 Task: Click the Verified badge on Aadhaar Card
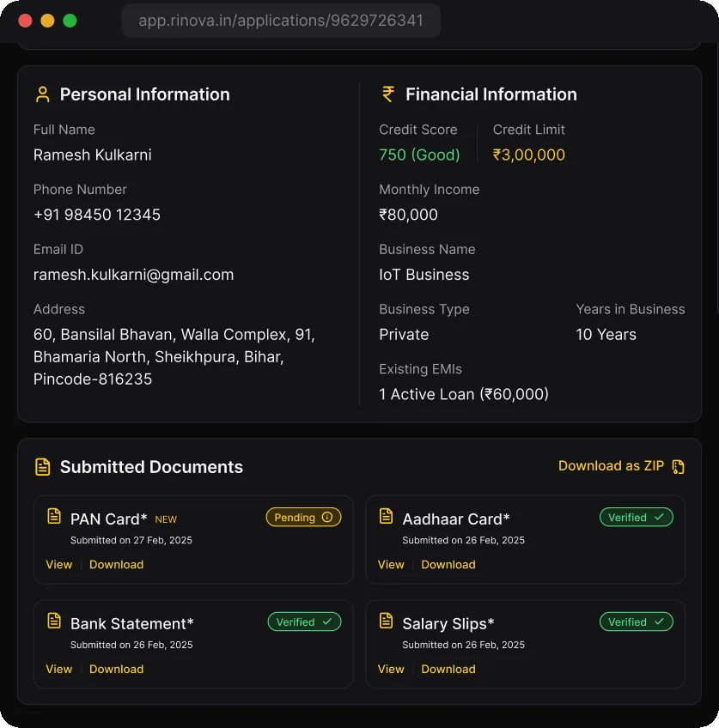(x=636, y=517)
